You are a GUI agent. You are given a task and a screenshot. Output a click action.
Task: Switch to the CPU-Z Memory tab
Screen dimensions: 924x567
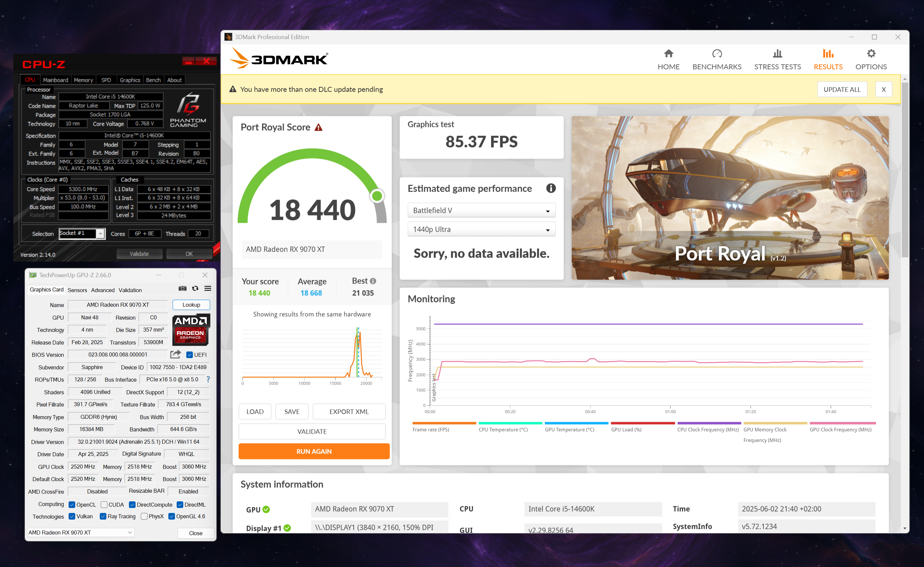[83, 80]
